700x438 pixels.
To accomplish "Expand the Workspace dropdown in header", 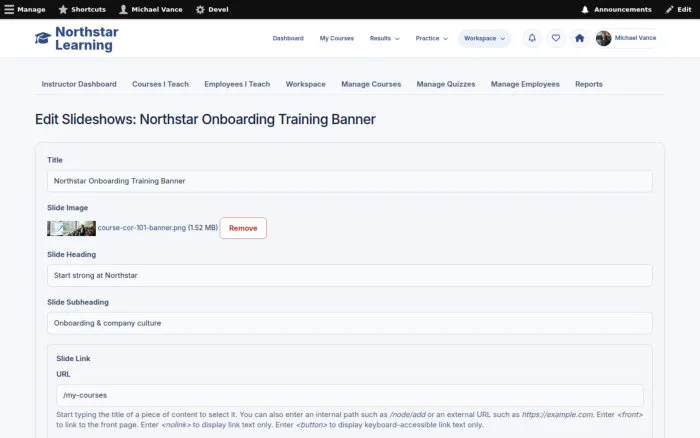I will click(484, 38).
